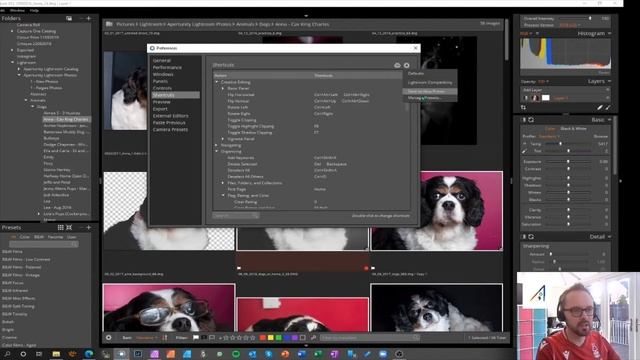This screenshot has height=360, width=640.
Task: Open the Sort order dropdown
Action: pyautogui.click(x=146, y=338)
